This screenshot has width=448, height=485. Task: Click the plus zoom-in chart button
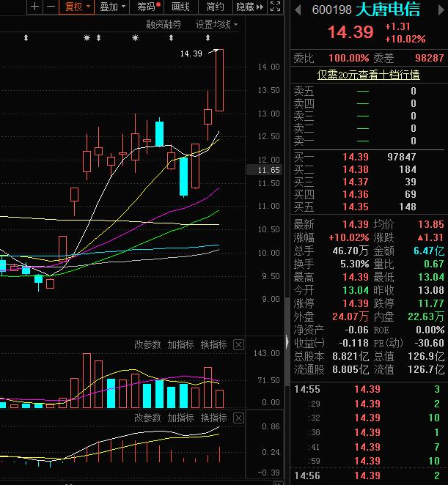click(x=35, y=7)
